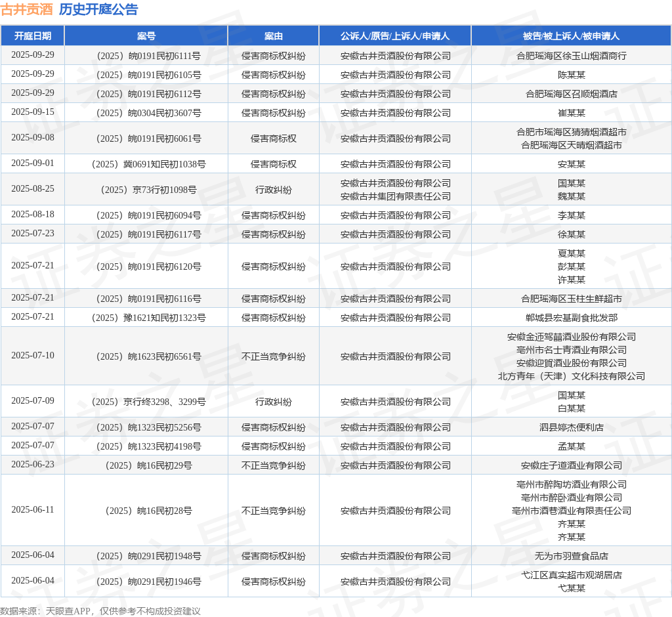Click case number (2025)京73行初1098号
Screen dimensions: 672x617
[149, 190]
